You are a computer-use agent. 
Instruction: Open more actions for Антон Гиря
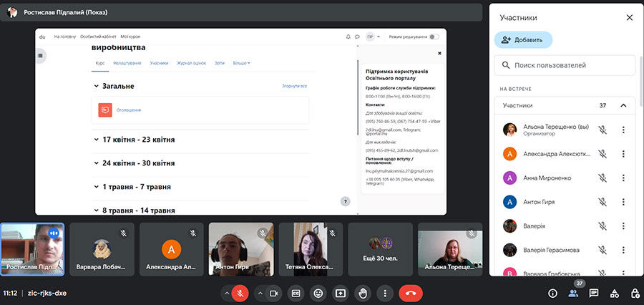pyautogui.click(x=623, y=202)
